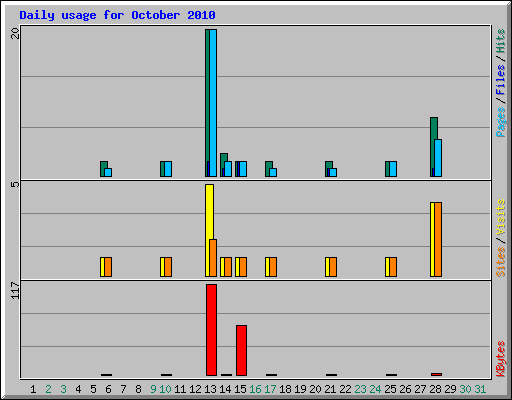Click green day label '3' on the x-axis
This screenshot has width=512, height=400.
click(x=63, y=389)
